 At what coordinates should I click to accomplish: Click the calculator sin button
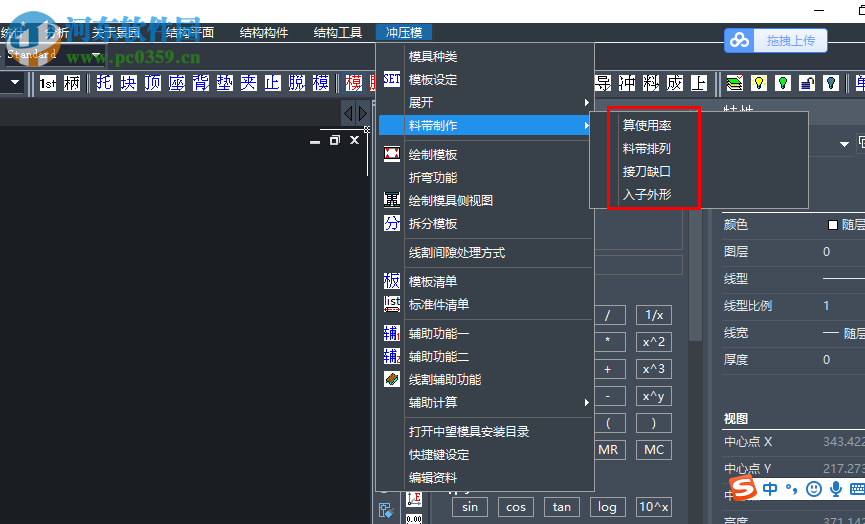(470, 507)
